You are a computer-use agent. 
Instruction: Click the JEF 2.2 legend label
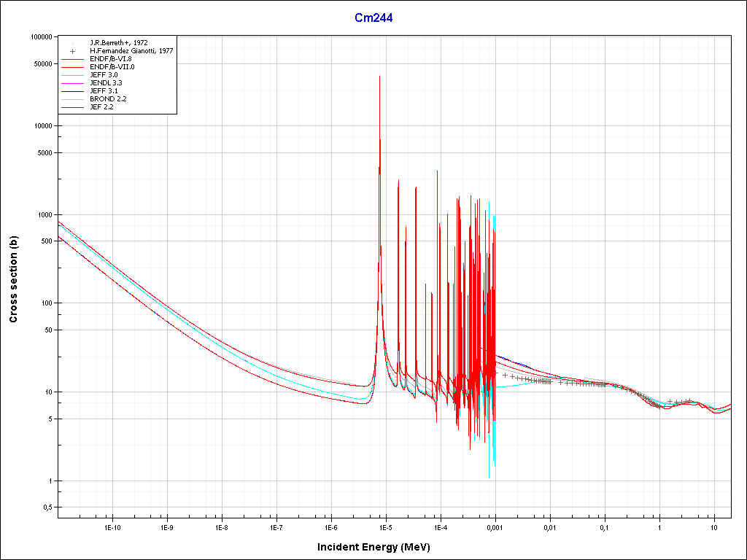101,107
